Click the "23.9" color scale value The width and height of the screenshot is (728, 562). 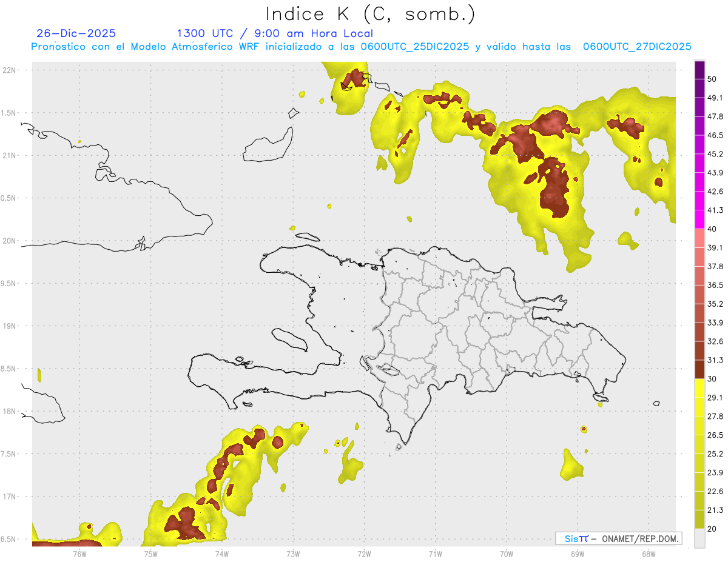(715, 472)
